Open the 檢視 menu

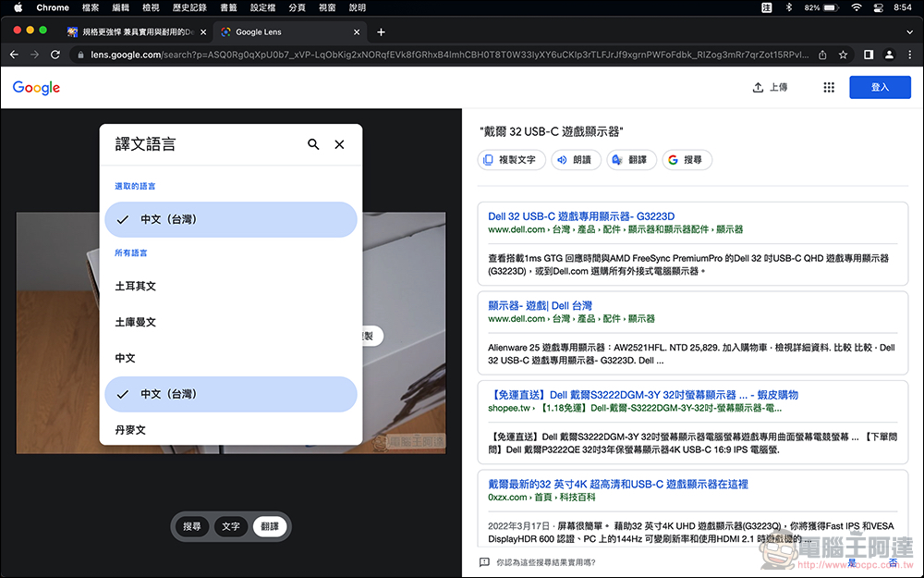pos(151,7)
